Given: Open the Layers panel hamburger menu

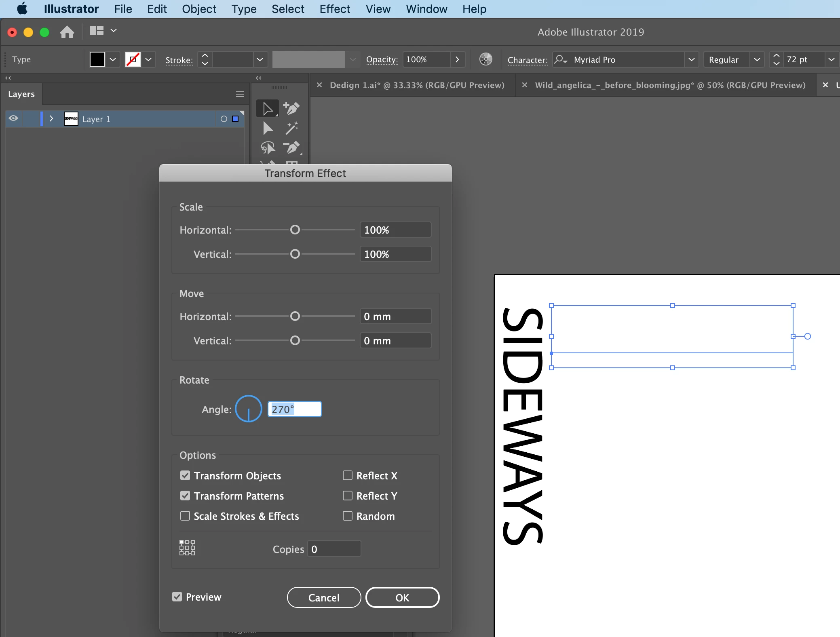Looking at the screenshot, I should 240,94.
